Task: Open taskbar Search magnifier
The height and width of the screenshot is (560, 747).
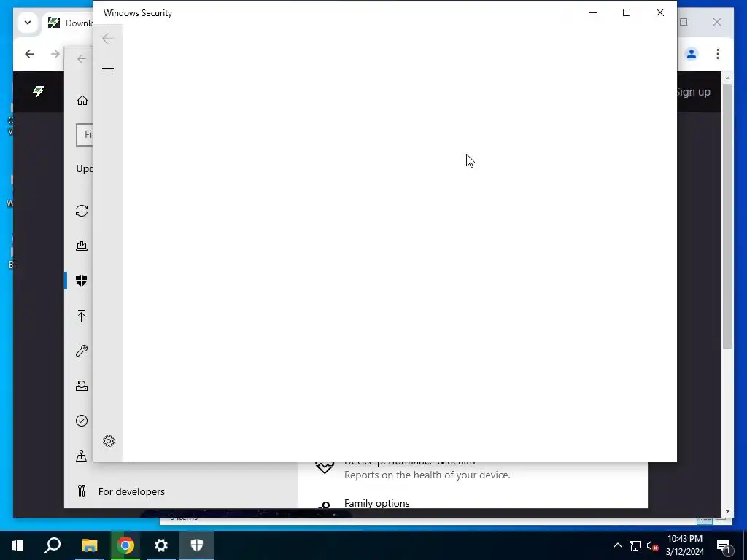Action: (x=53, y=545)
